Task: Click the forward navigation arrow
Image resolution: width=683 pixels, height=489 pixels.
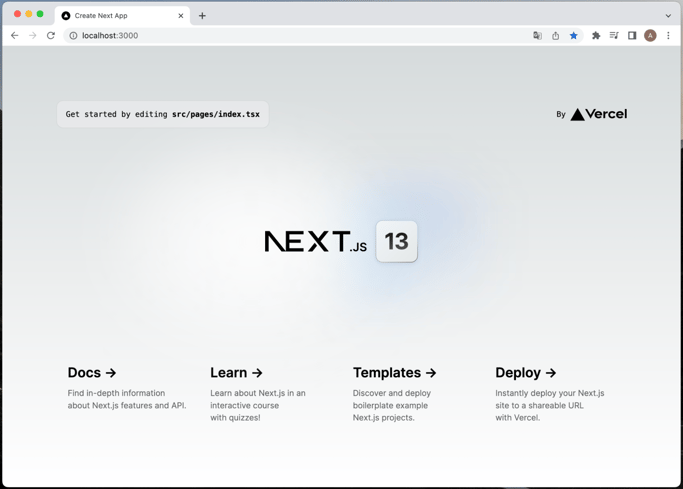Action: click(33, 36)
